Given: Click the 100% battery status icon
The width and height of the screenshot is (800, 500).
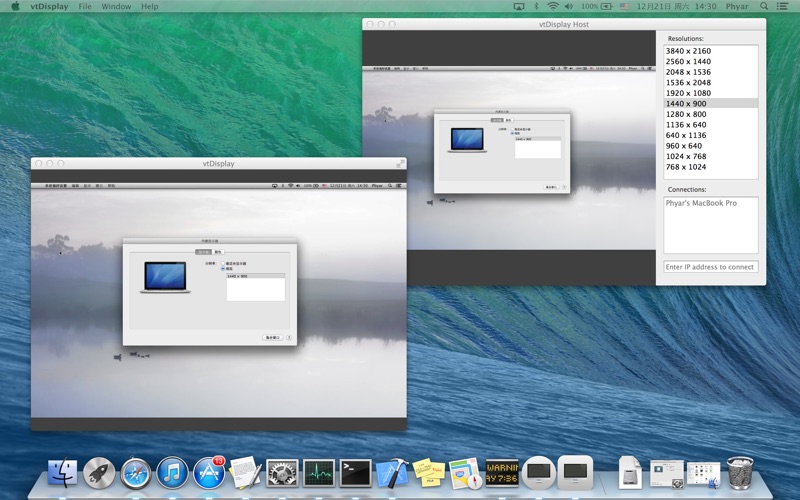Looking at the screenshot, I should coord(596,6).
